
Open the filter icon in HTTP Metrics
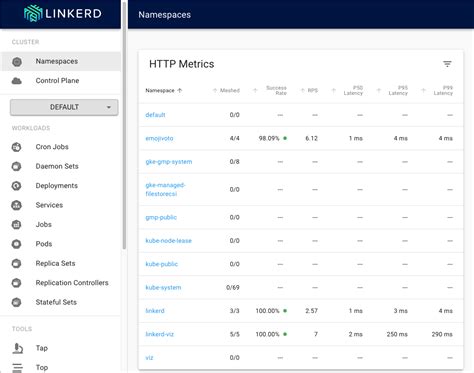click(x=447, y=64)
